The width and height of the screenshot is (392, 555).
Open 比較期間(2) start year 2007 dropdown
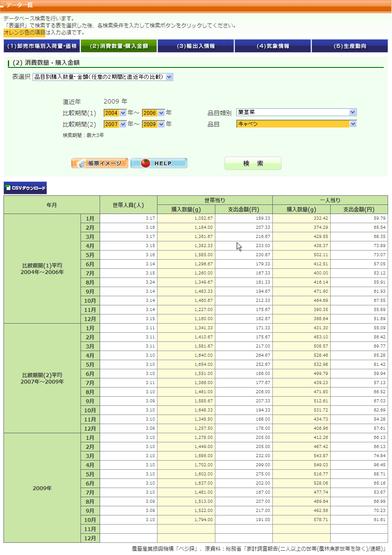click(115, 124)
